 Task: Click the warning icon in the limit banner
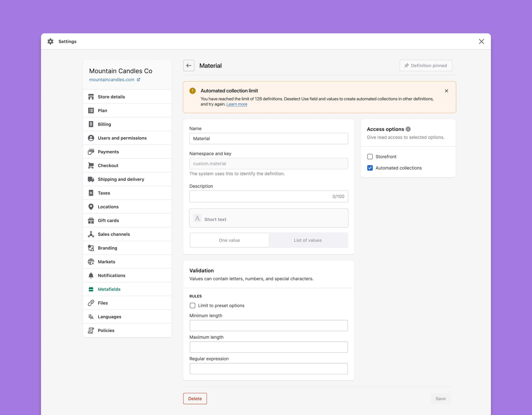193,91
